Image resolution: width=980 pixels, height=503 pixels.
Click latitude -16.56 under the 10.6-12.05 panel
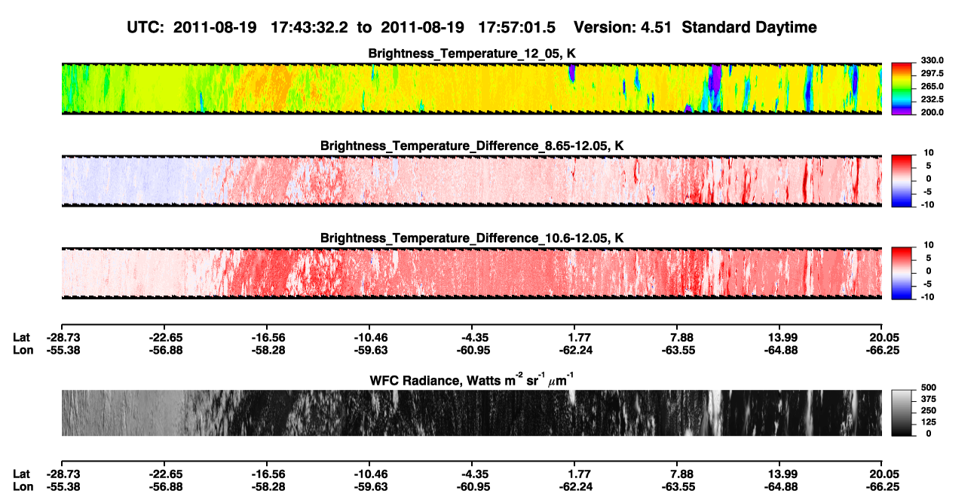pos(268,336)
